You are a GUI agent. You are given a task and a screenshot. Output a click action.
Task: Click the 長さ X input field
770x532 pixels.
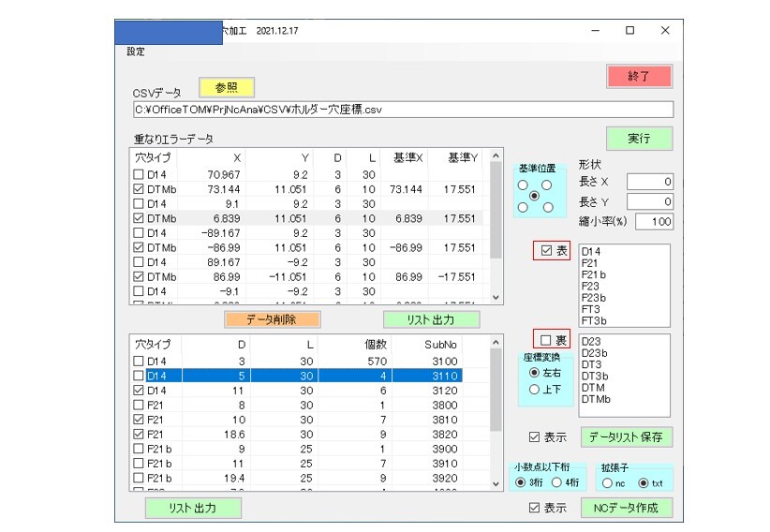(x=650, y=182)
